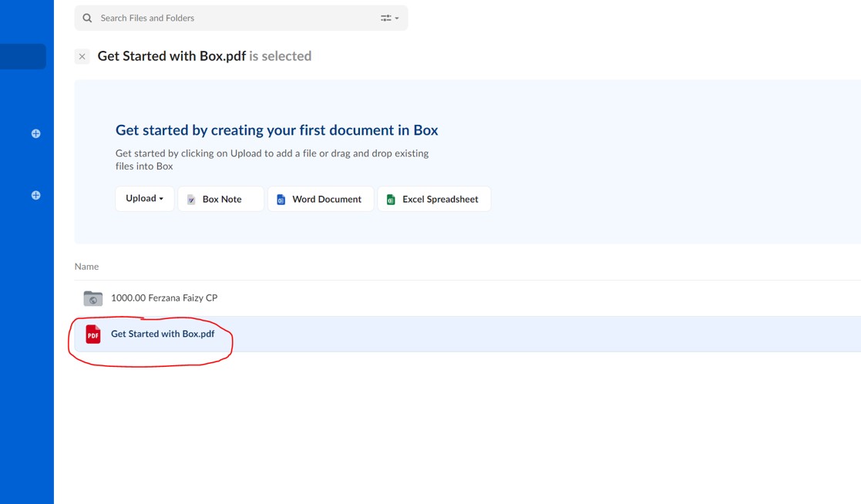Create a new Excel Spreadsheet
This screenshot has height=504, width=861.
pyautogui.click(x=434, y=199)
